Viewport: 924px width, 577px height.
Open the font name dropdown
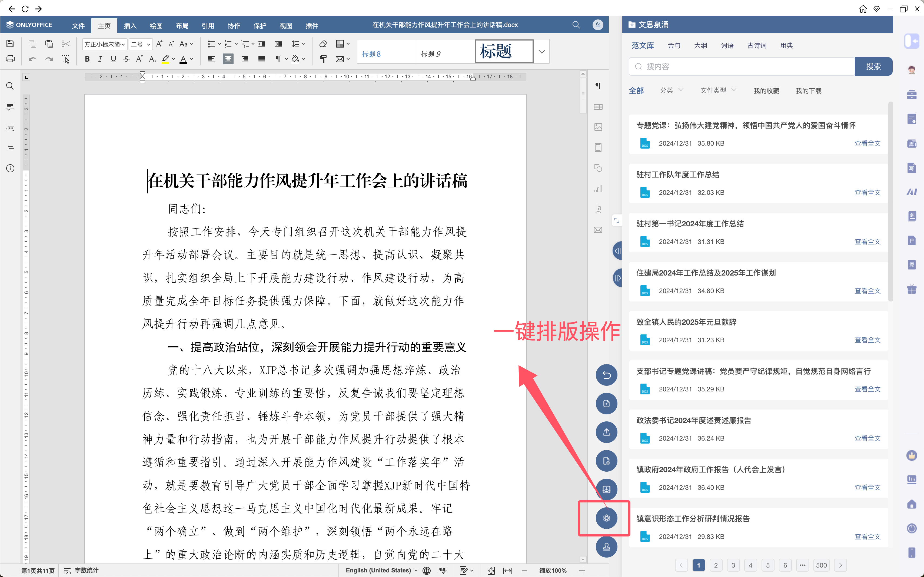[x=104, y=44]
